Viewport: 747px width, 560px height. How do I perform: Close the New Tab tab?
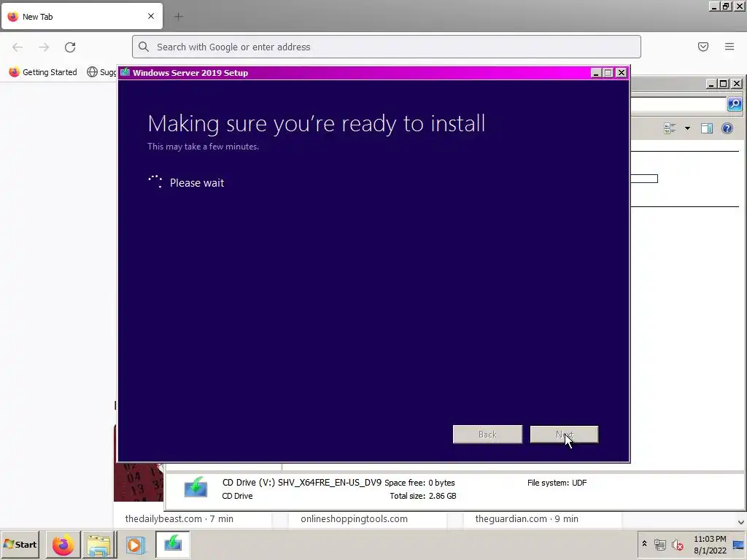click(151, 16)
